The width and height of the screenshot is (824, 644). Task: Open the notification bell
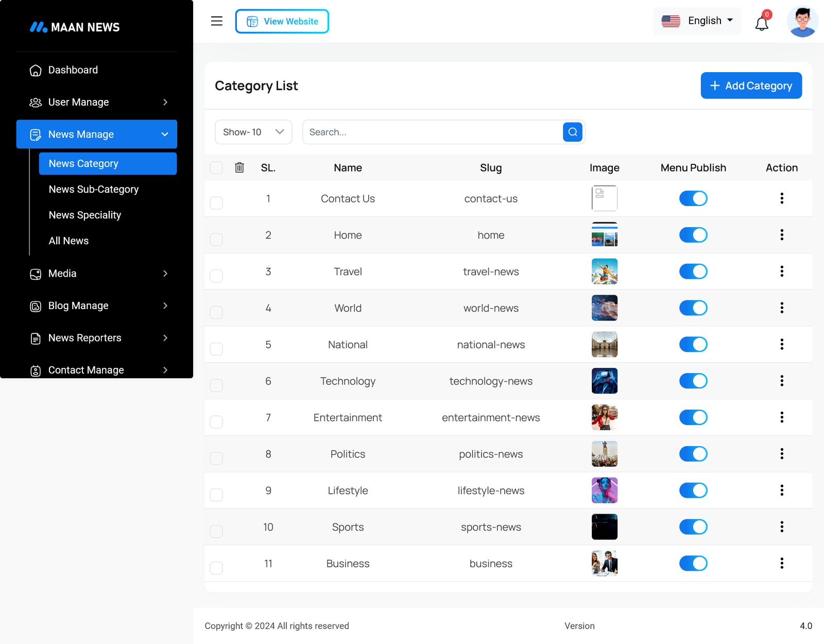coord(762,23)
